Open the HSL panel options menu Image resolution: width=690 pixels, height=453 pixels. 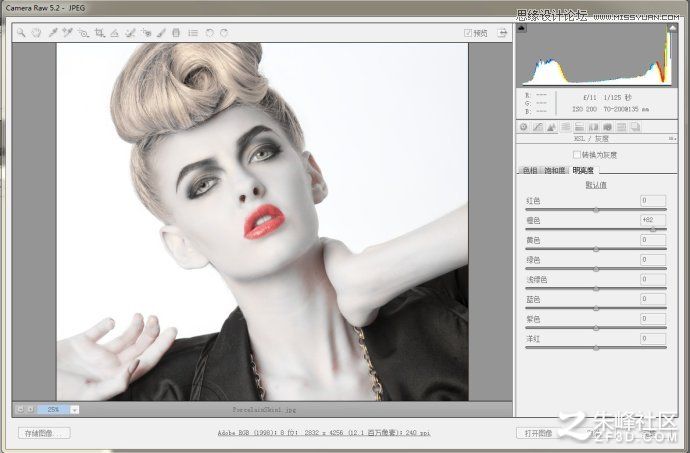672,139
